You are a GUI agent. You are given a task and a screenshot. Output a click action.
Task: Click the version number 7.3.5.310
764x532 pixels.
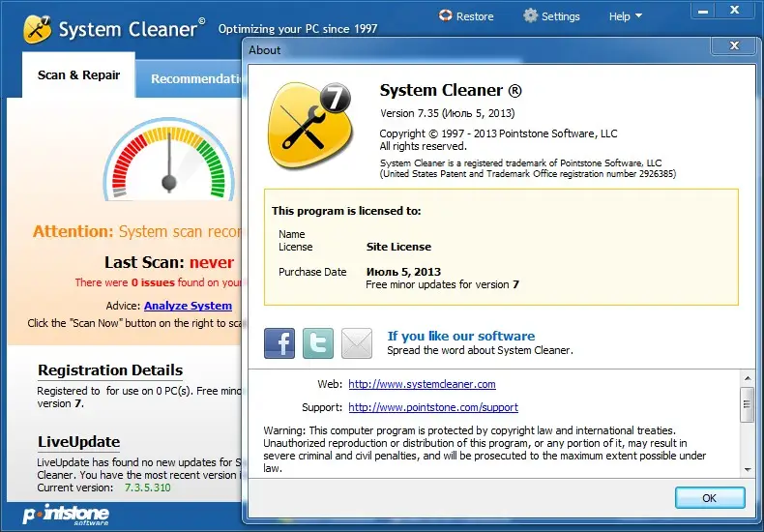point(148,488)
